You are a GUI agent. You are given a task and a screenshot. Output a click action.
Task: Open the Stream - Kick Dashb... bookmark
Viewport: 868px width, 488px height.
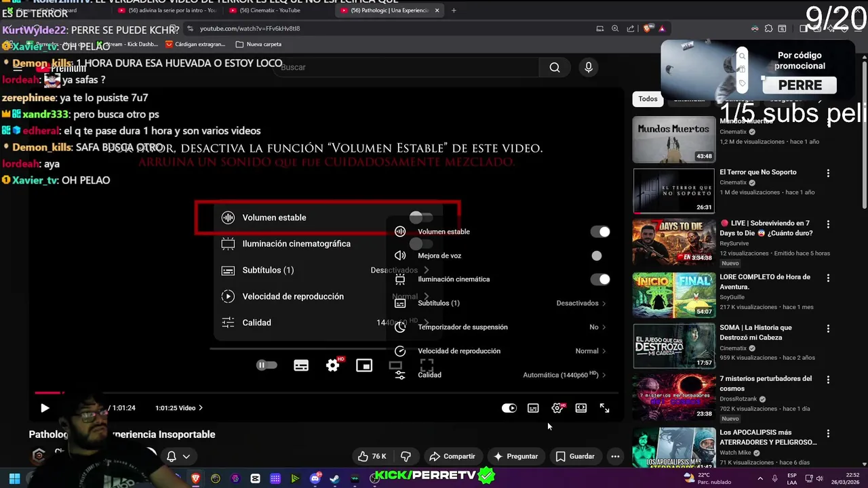tap(127, 44)
